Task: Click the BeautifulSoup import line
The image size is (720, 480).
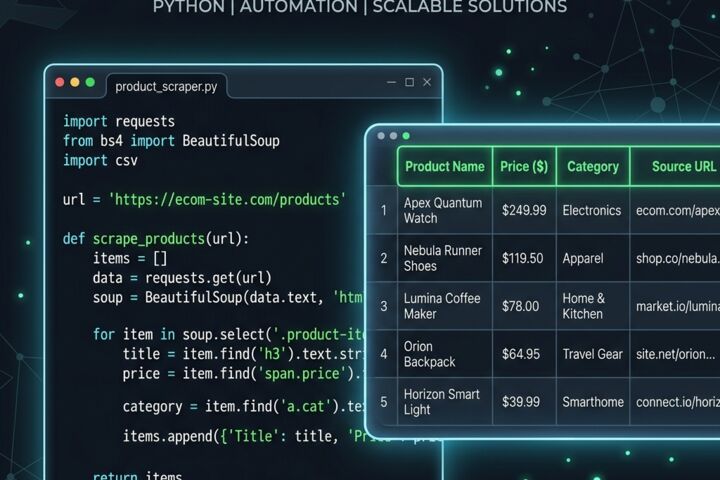Action: [x=171, y=141]
